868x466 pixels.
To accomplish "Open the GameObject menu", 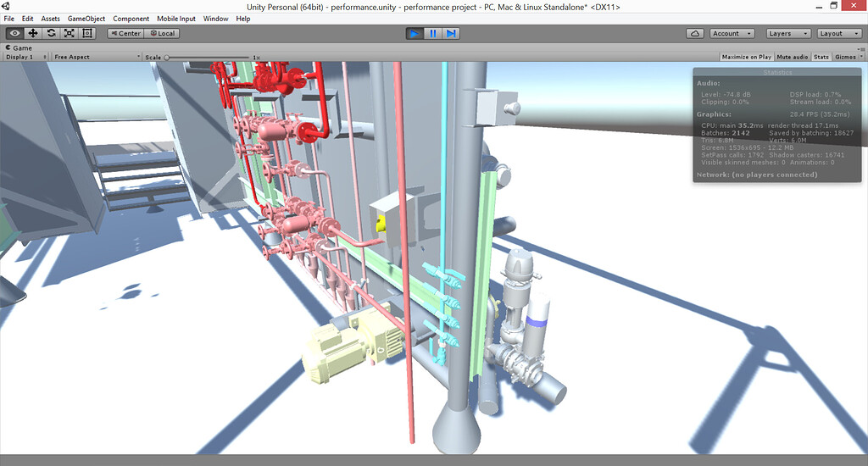I will (x=86, y=19).
